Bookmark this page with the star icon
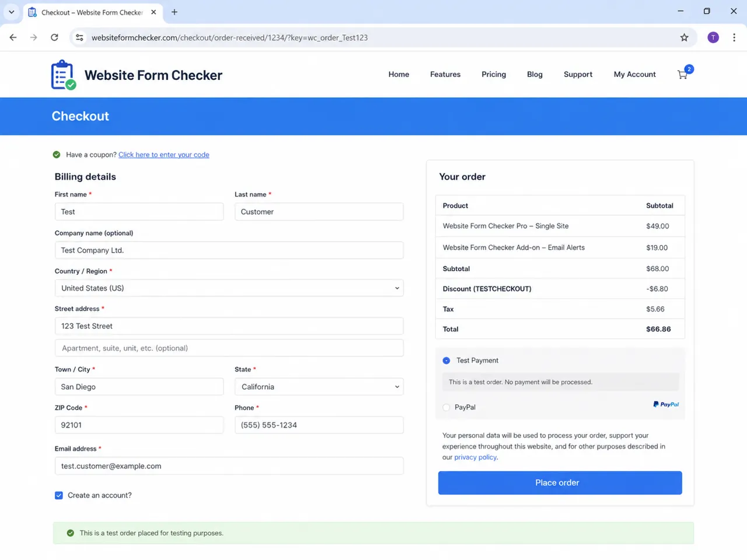 684,37
